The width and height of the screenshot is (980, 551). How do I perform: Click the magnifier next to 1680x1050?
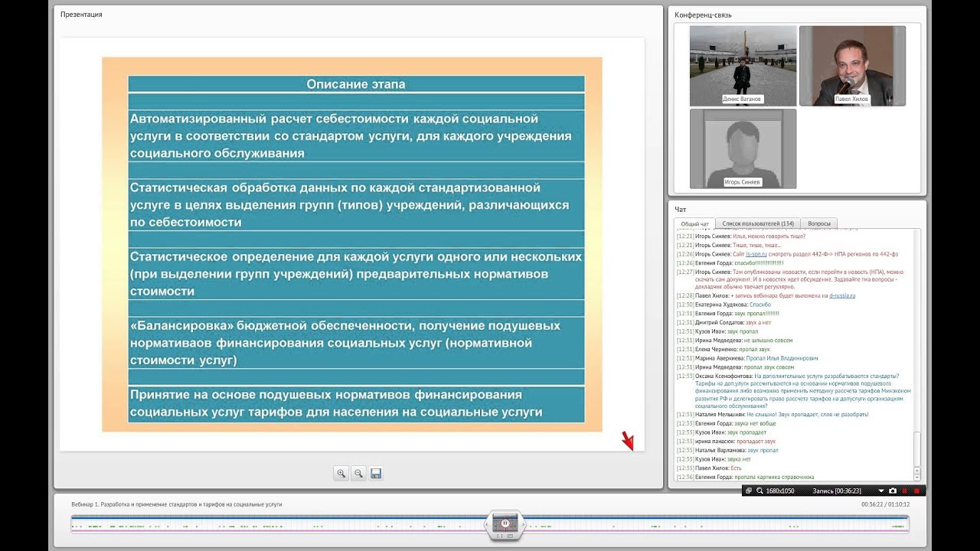(x=759, y=491)
